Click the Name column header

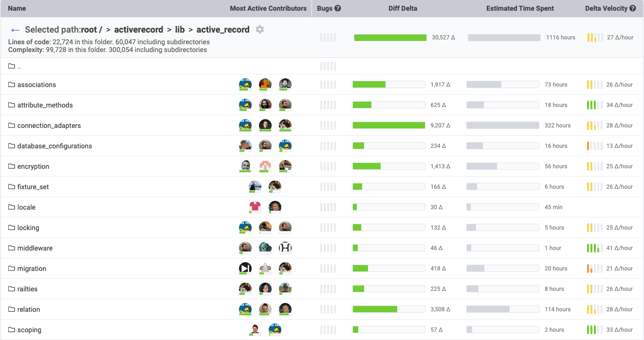click(x=17, y=8)
